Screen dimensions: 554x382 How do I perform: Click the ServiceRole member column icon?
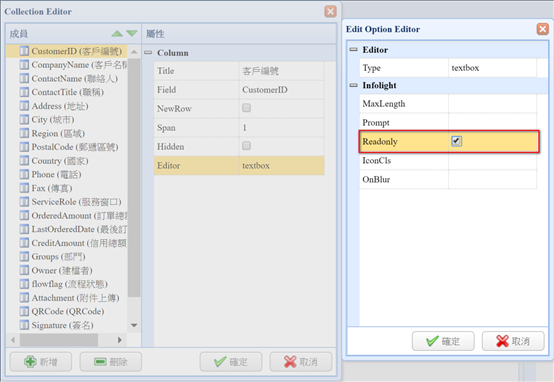click(24, 202)
